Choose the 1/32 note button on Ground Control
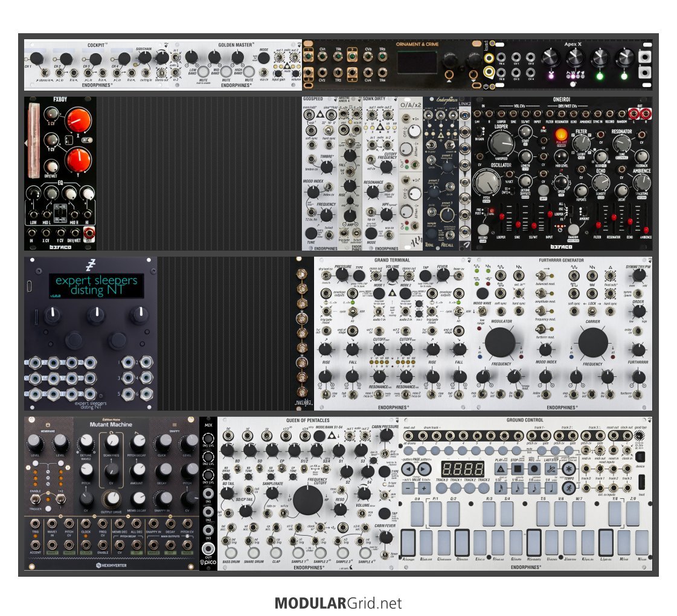Screen dimensions: 677x616 tap(501, 488)
